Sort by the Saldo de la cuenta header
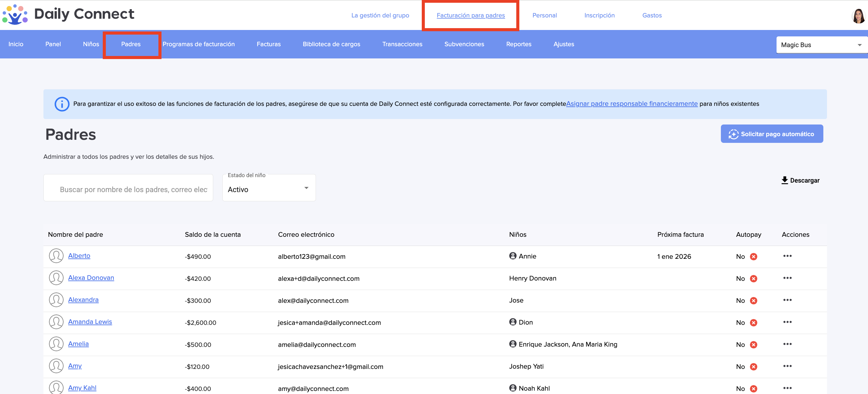 pyautogui.click(x=213, y=235)
